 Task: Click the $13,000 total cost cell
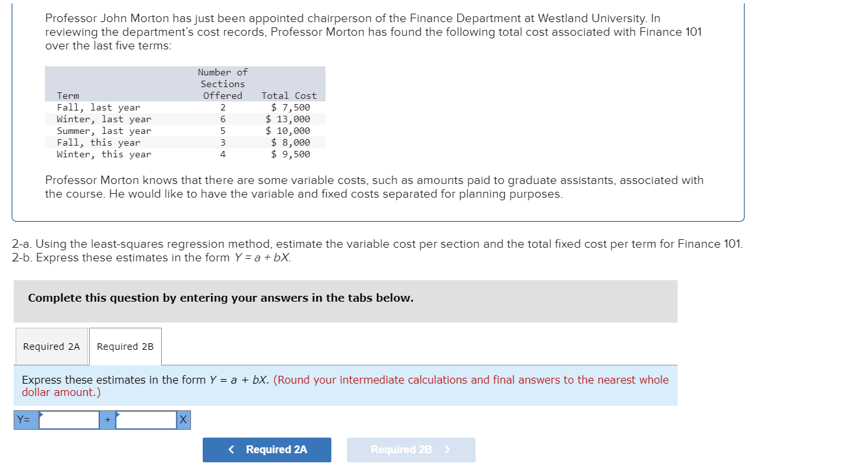[288, 119]
